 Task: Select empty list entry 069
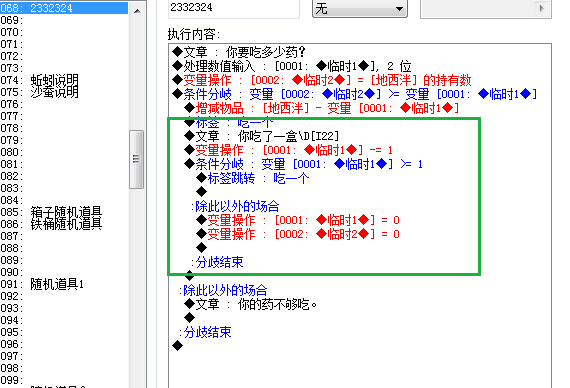coord(64,20)
